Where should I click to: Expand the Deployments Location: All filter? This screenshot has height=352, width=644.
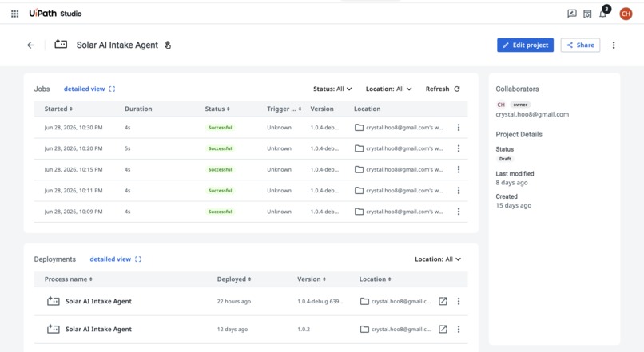pyautogui.click(x=438, y=259)
